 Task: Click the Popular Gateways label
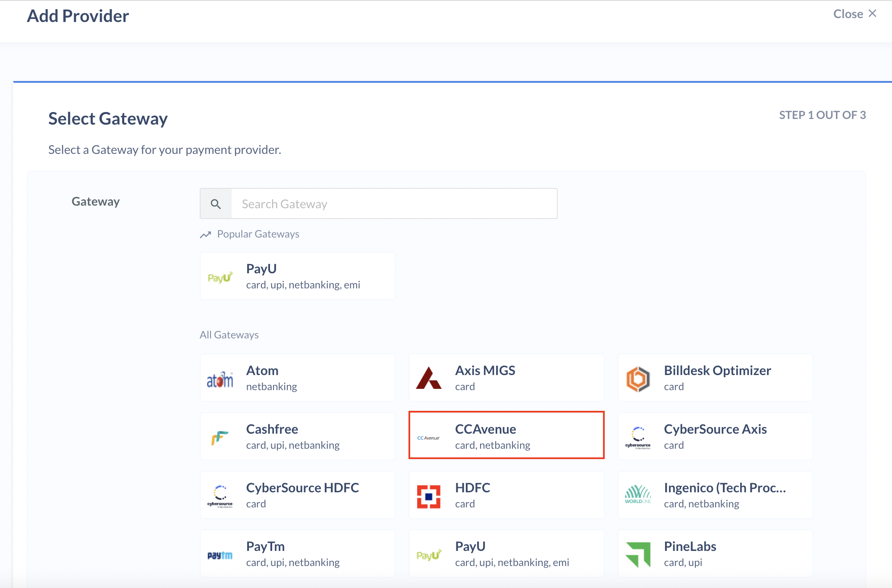[258, 234]
